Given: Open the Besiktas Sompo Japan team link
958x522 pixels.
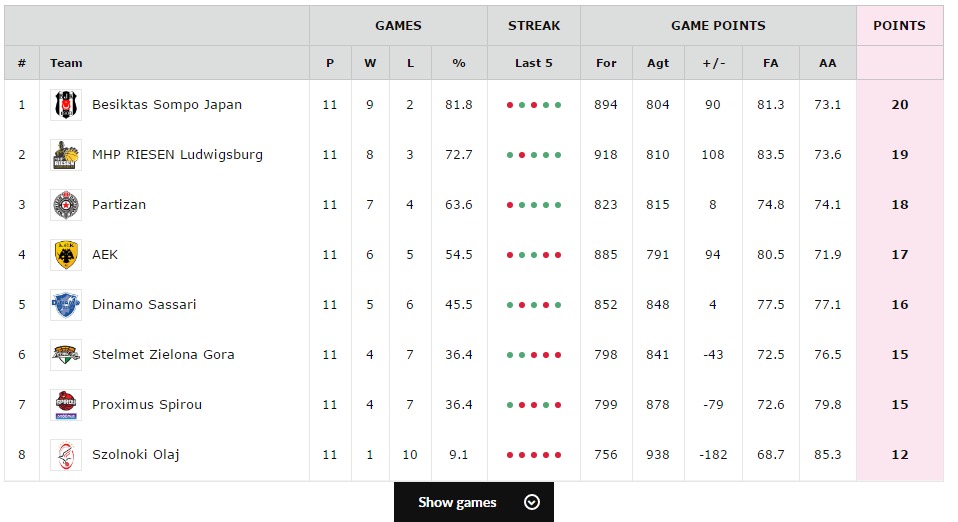Looking at the screenshot, I should [x=167, y=105].
